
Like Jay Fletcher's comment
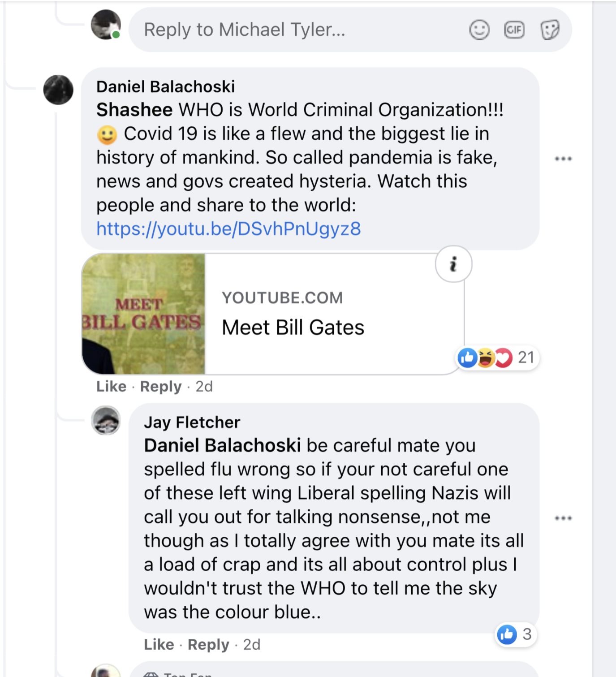[x=159, y=644]
